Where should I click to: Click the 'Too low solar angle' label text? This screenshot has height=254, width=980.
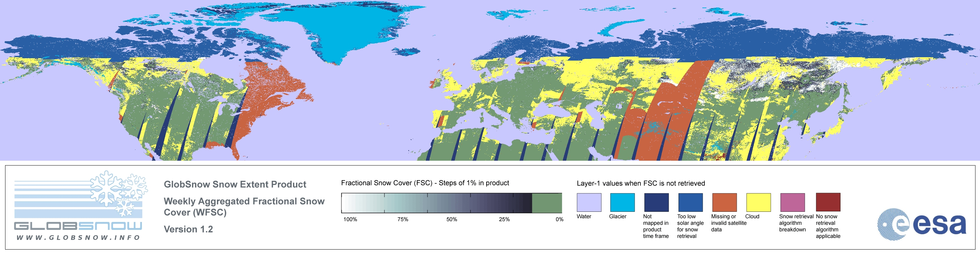[690, 226]
